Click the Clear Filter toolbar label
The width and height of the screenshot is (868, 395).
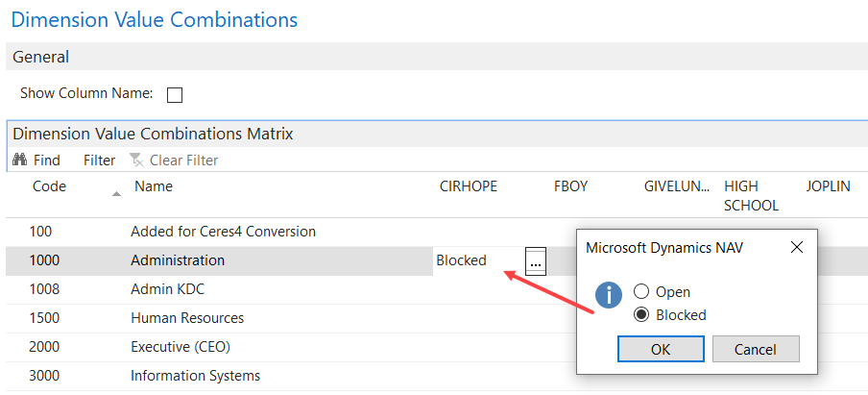(x=183, y=160)
